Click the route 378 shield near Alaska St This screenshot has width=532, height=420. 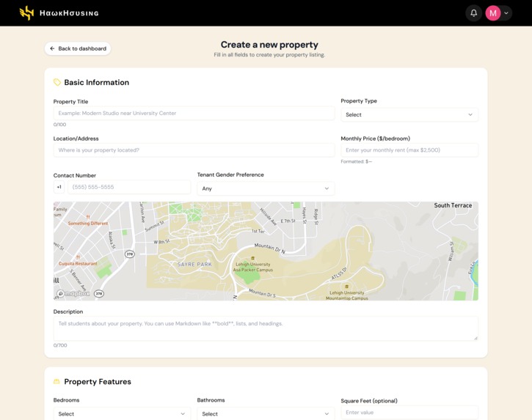(x=130, y=254)
